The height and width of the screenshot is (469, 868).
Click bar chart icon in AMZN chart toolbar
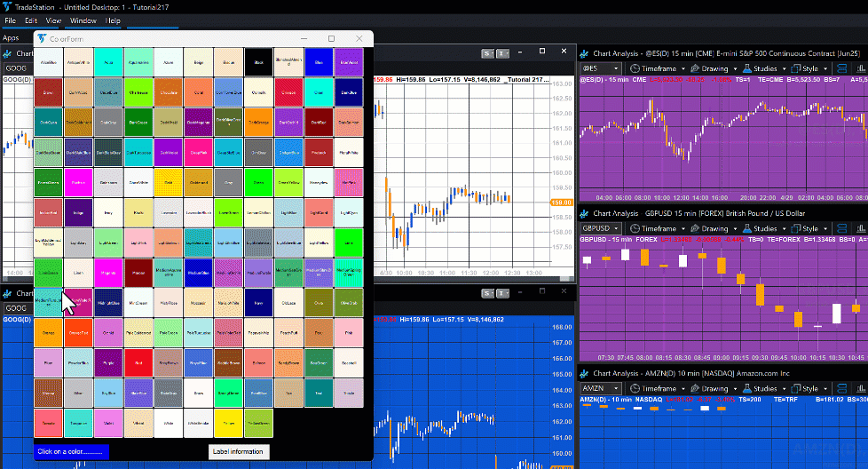tap(861, 388)
